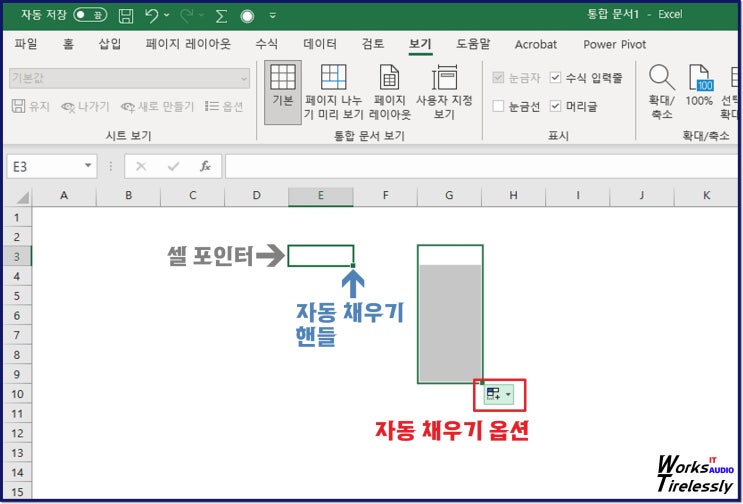
Task: Click the Insert Function fx icon
Action: pyautogui.click(x=205, y=166)
